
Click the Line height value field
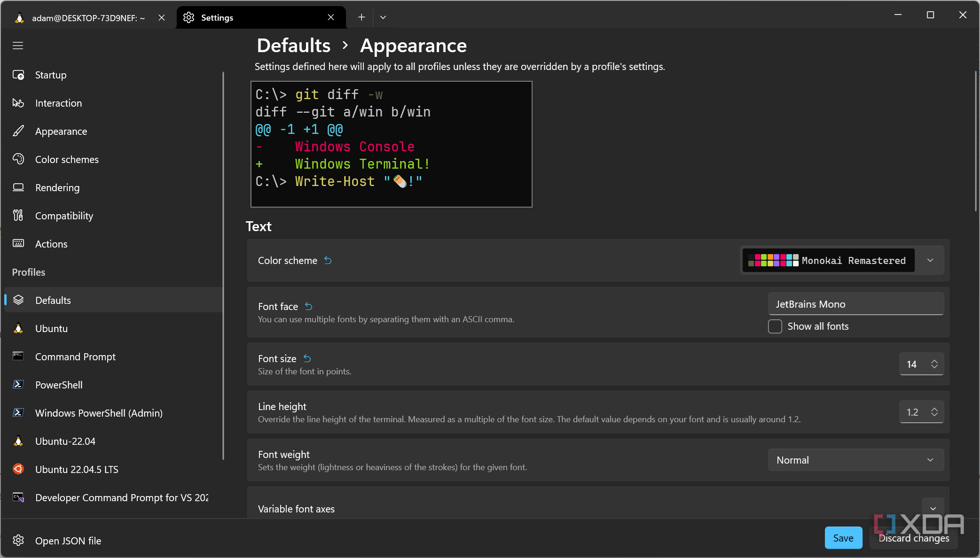(x=913, y=412)
